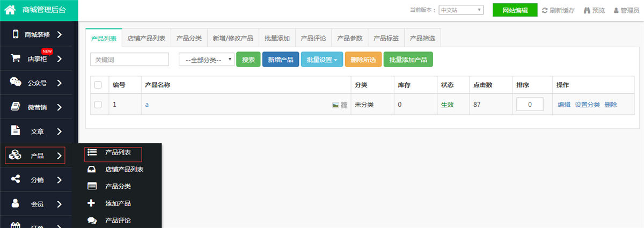644x228 pixels.
Task: Switch to the 产品分类 tab
Action: [189, 38]
